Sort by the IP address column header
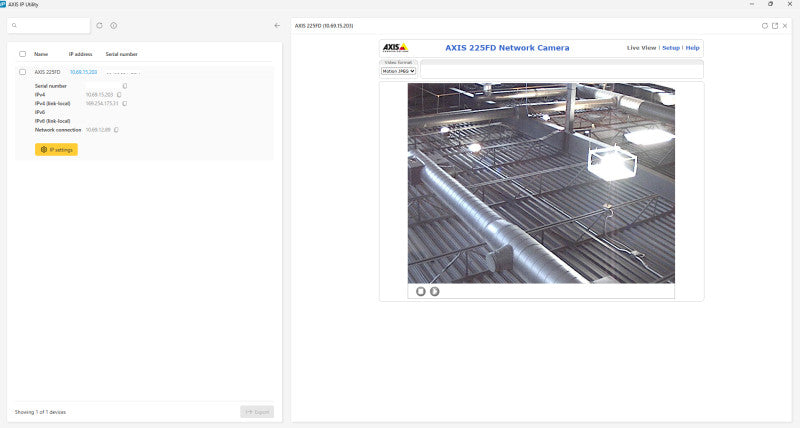Image resolution: width=800 pixels, height=428 pixels. click(81, 54)
